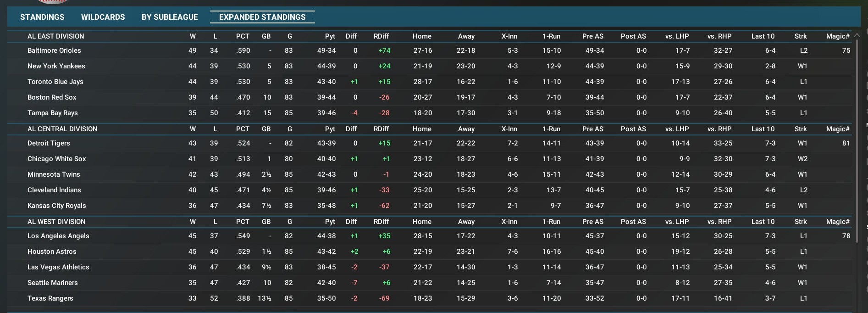Click the AL West Magic# column header
The image size is (868, 313).
837,222
